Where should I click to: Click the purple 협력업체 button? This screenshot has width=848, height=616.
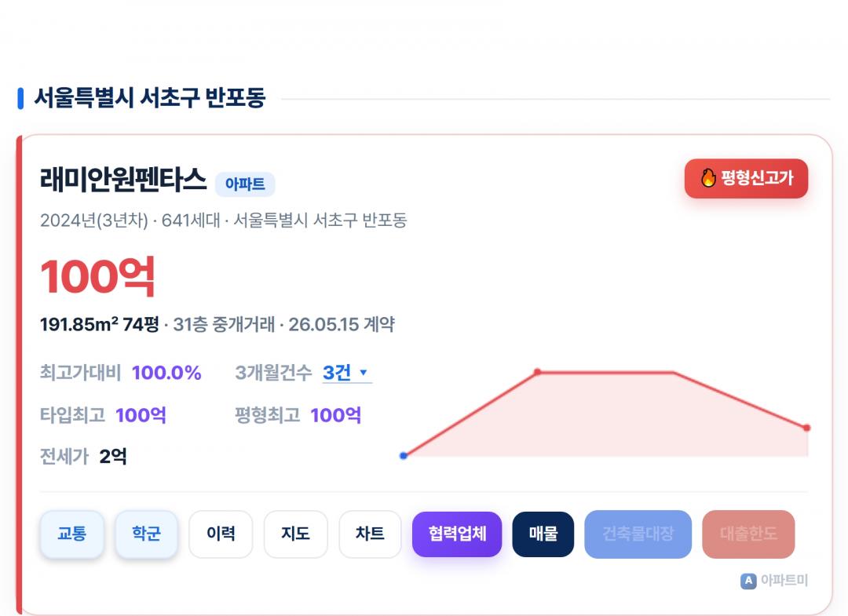pyautogui.click(x=457, y=534)
